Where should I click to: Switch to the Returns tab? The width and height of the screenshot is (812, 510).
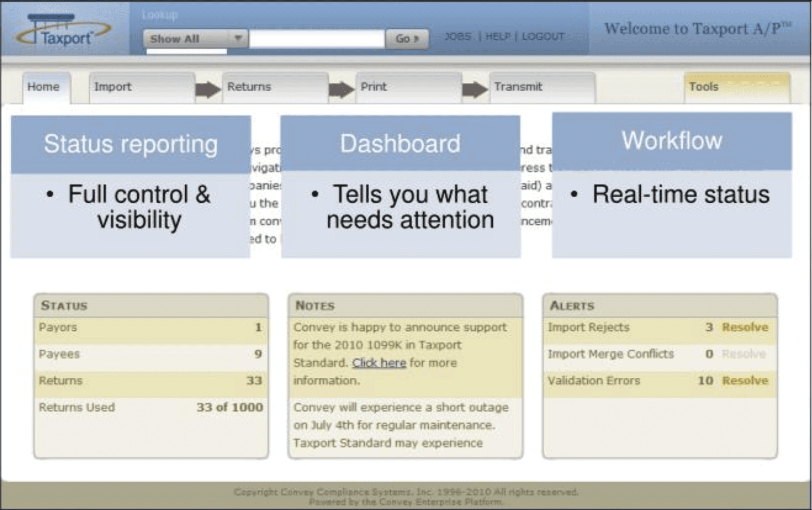(x=276, y=88)
